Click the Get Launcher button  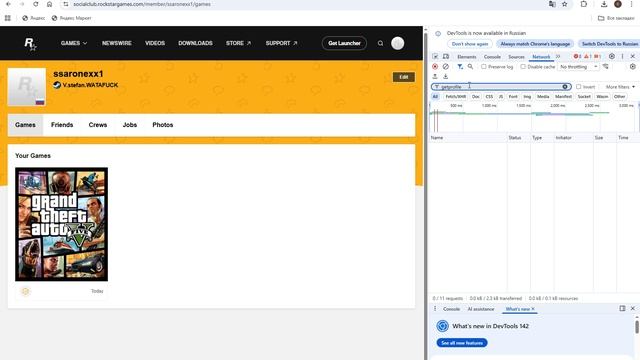coord(344,43)
